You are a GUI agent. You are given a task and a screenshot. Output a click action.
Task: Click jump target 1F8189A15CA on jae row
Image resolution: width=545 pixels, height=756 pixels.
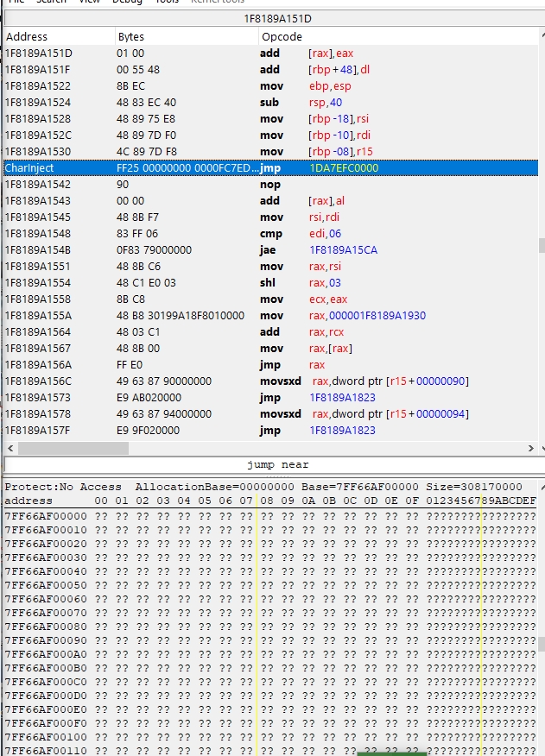[344, 250]
